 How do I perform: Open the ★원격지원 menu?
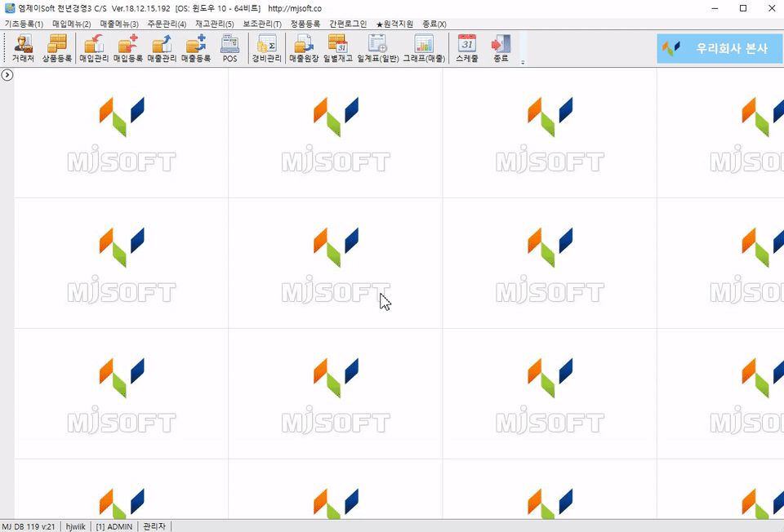click(x=395, y=24)
